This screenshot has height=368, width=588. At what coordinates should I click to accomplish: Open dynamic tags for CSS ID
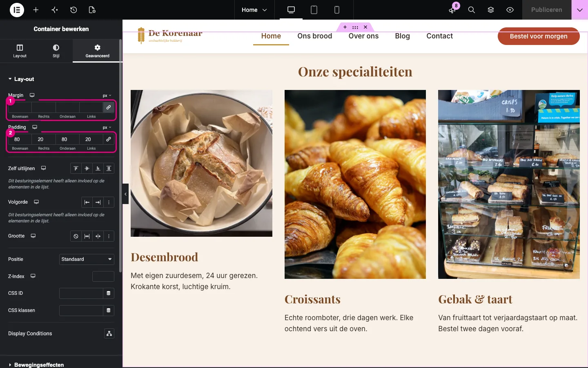click(x=109, y=293)
